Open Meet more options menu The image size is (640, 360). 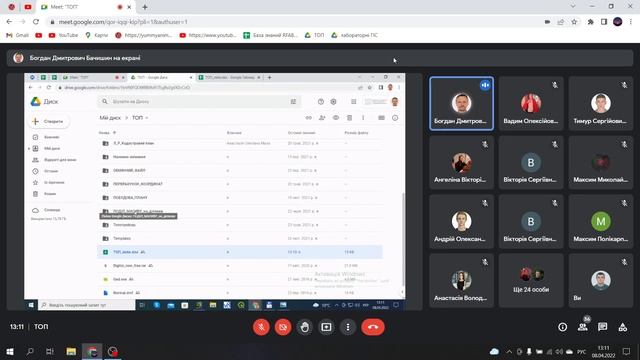pos(348,327)
